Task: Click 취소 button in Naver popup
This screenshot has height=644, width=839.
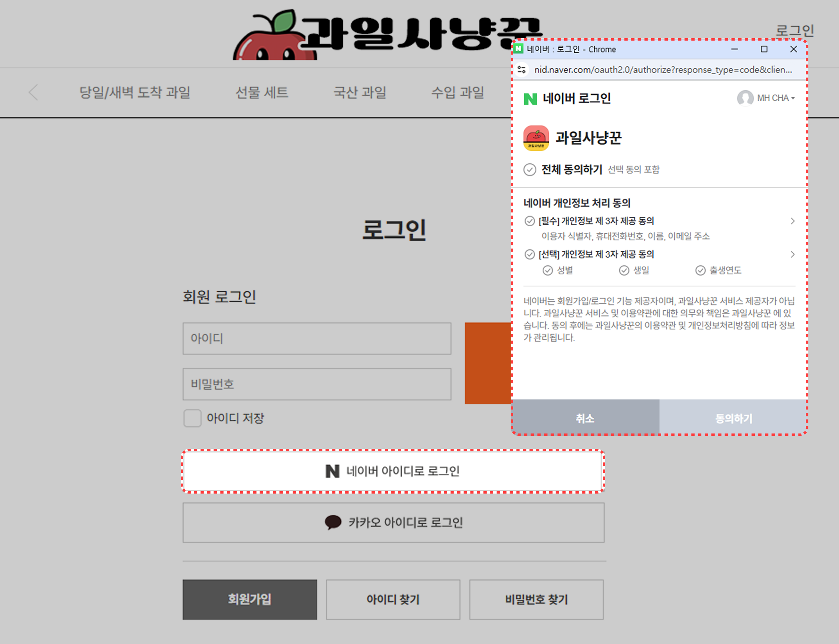Action: [x=586, y=417]
